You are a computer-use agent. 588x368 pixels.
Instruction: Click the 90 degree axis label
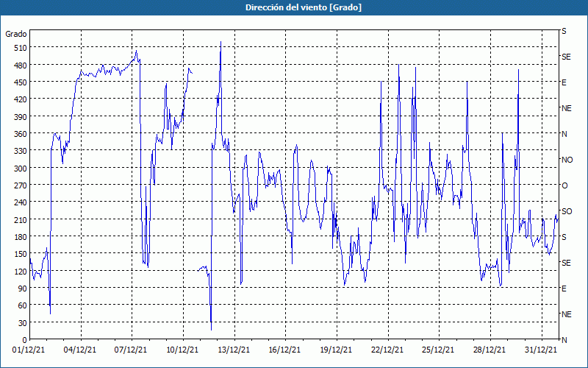click(x=22, y=289)
